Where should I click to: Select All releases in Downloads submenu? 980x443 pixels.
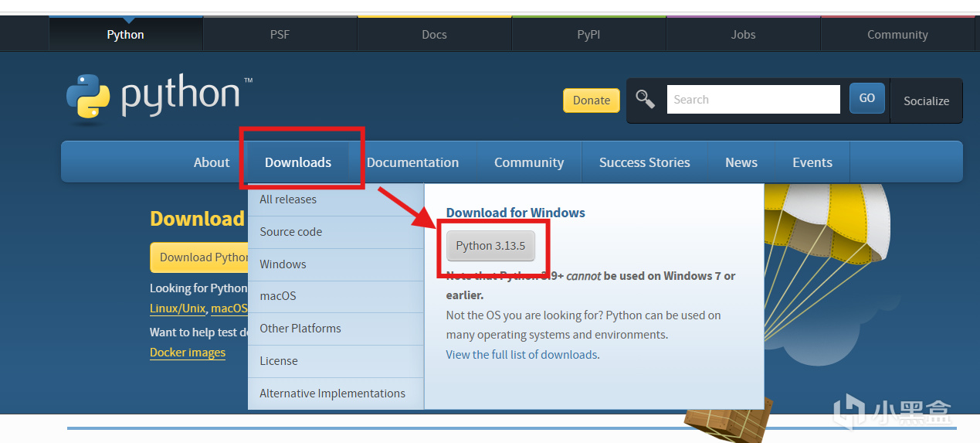[x=336, y=199]
